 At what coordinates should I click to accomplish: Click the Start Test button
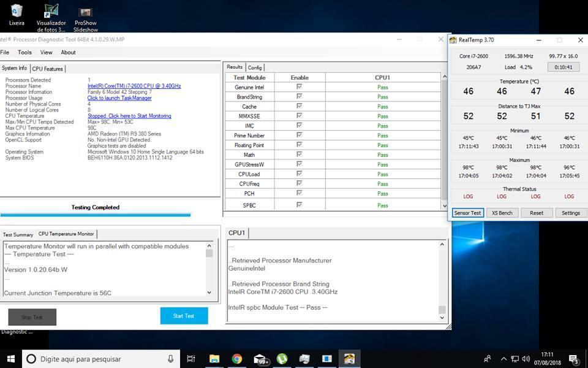pyautogui.click(x=184, y=316)
